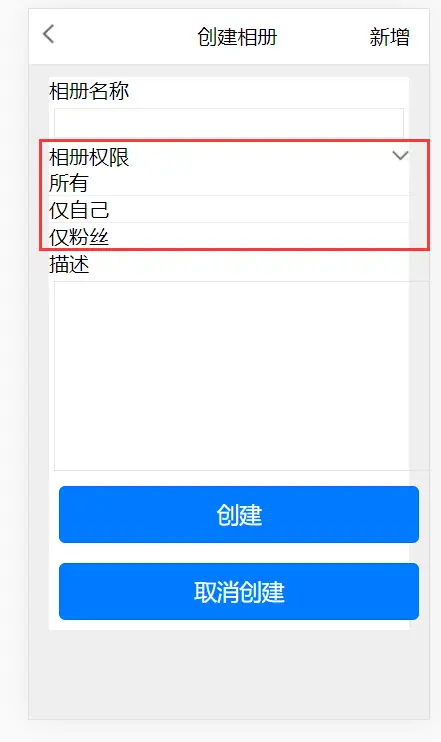Click the 创建相册 page title

click(237, 37)
